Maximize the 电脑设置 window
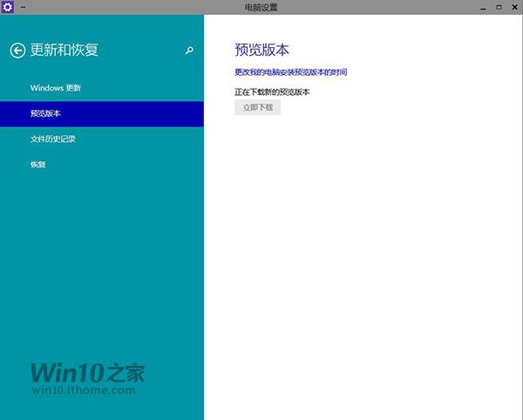This screenshot has width=523, height=420. tap(499, 7)
